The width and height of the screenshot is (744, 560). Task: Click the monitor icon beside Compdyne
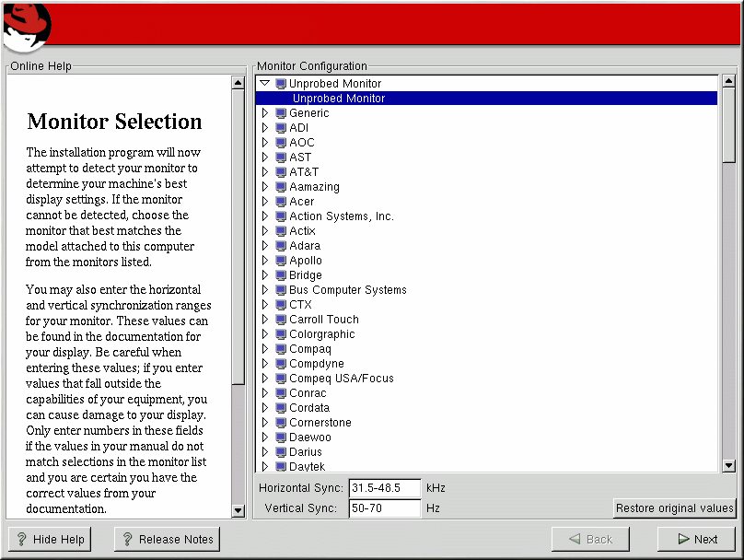coord(281,364)
